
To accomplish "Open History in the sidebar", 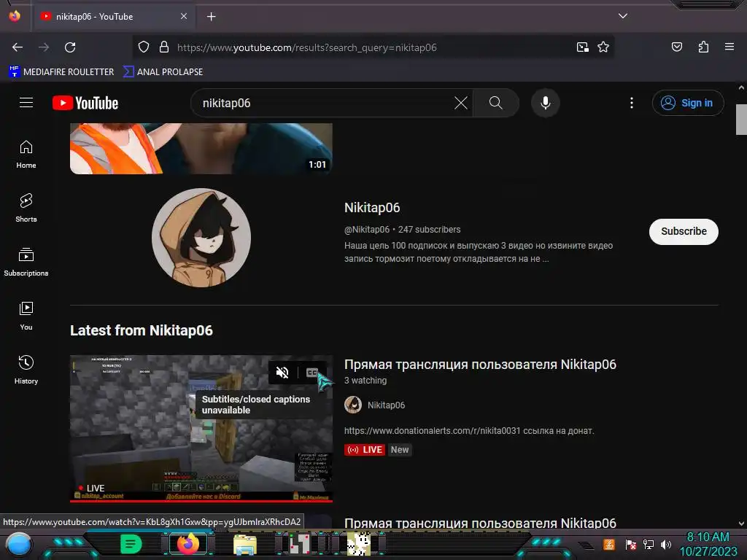I will 26,370.
